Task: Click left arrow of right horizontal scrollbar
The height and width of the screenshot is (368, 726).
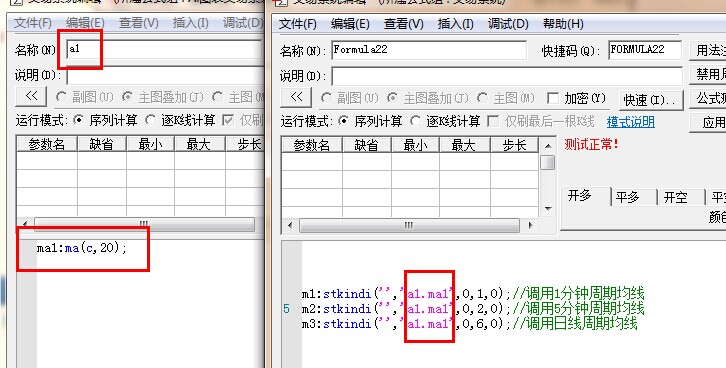Action: 290,225
